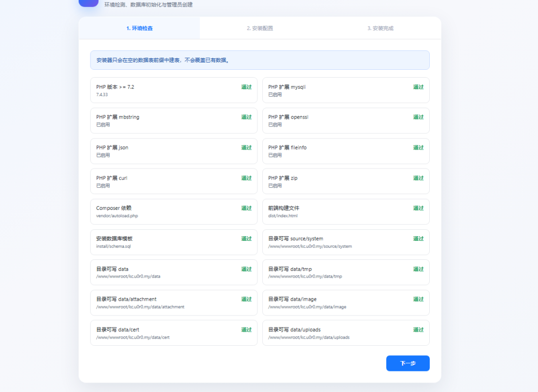Click the "目录可写 source/system" check title
Screen dimensions: 538x392
point(296,238)
